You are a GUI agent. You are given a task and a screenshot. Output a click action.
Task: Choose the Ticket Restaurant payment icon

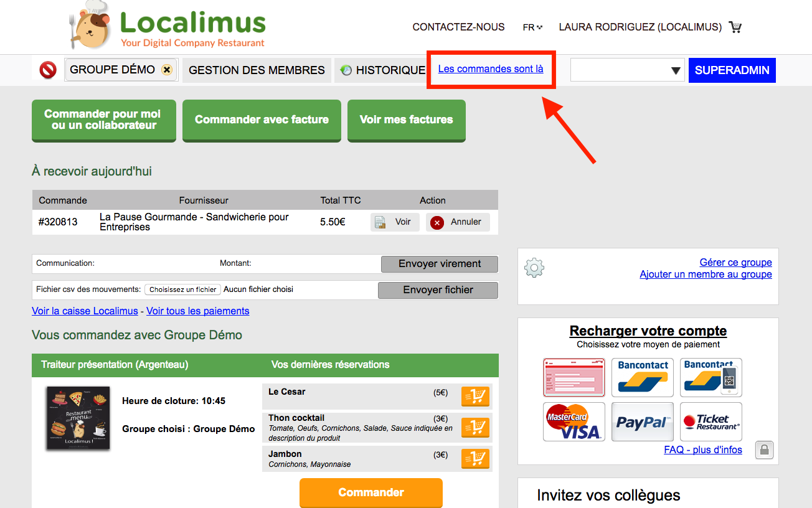point(711,421)
